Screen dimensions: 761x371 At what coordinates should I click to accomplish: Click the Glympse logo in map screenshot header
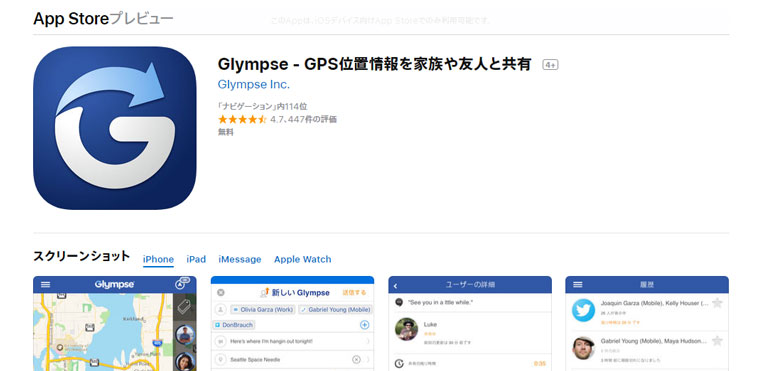click(x=115, y=285)
